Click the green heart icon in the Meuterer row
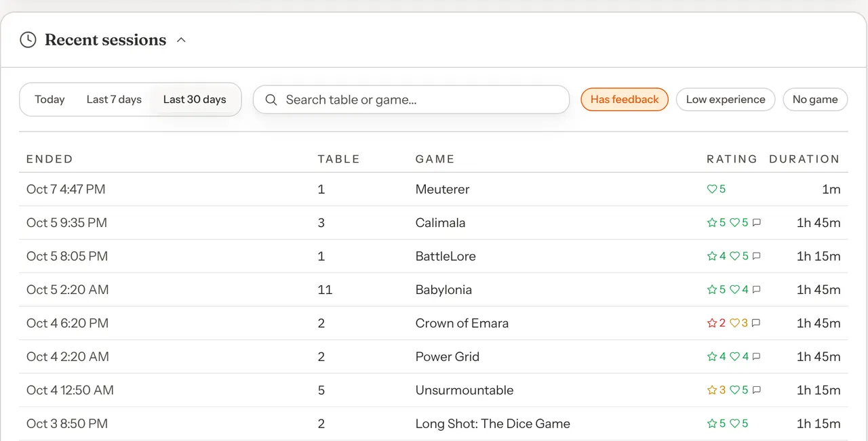Image resolution: width=868 pixels, height=441 pixels. click(712, 190)
